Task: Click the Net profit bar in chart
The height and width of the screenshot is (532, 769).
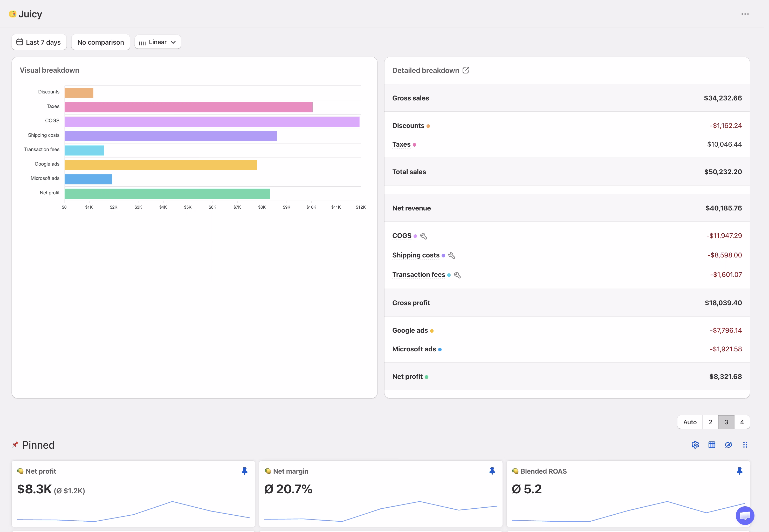Action: (167, 194)
